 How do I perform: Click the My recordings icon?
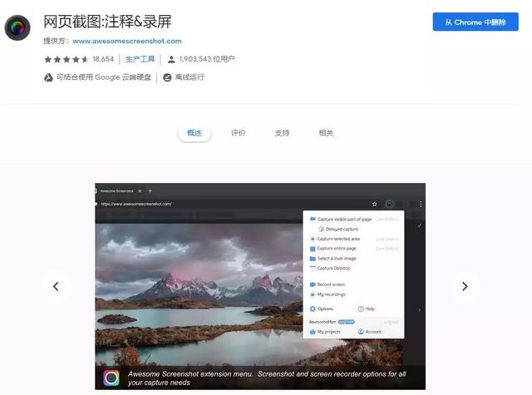313,294
